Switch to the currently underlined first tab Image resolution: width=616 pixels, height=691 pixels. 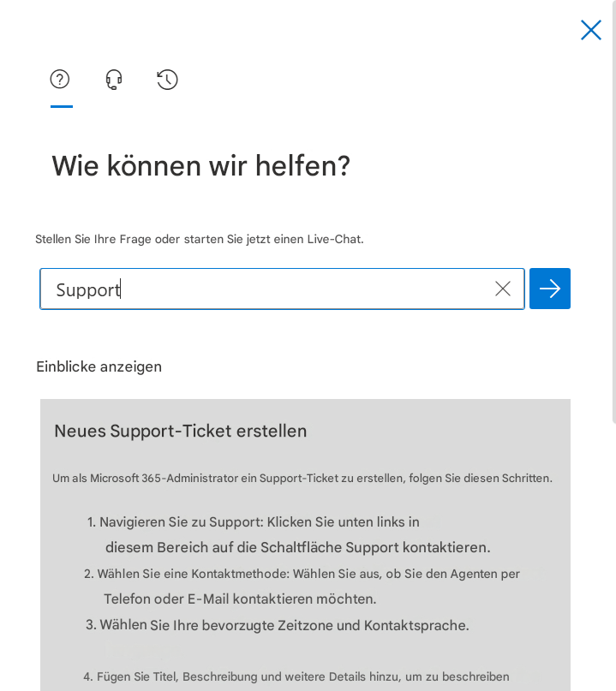[60, 79]
